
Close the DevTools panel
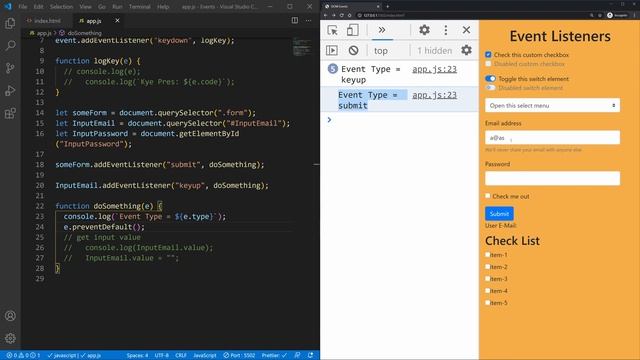(466, 30)
